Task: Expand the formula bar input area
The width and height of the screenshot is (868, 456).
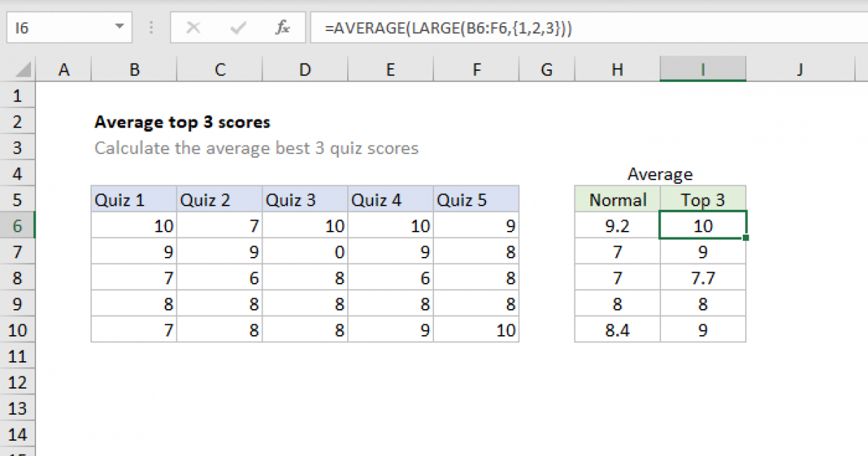Action: tap(861, 28)
